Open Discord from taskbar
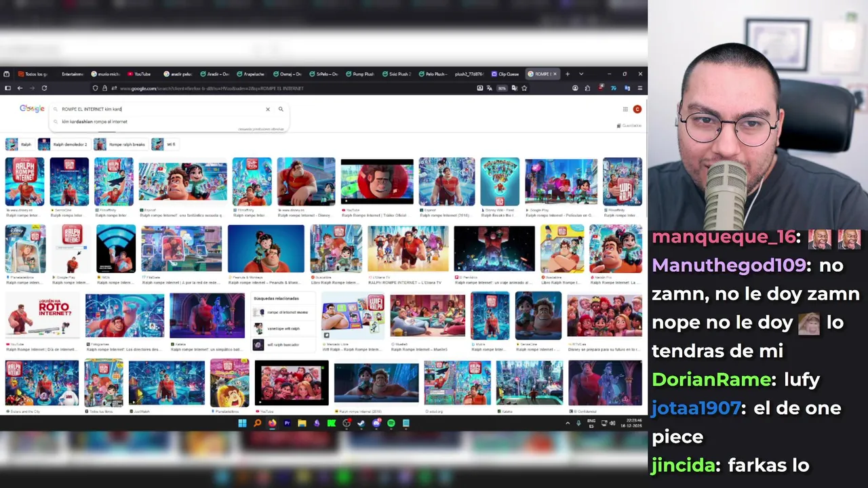868x488 pixels. pyautogui.click(x=376, y=424)
